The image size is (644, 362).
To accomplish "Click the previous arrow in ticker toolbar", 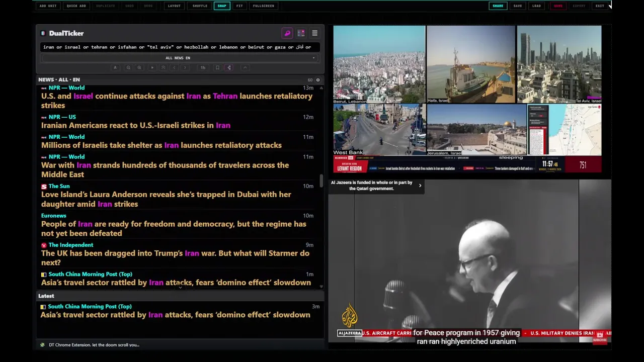I will [175, 67].
